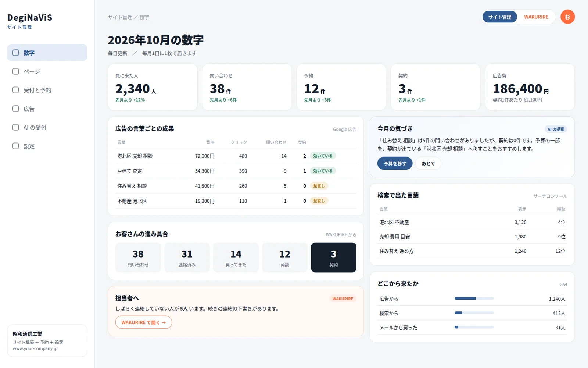588x368 pixels.
Task: Click the 広告 sidebar icon
Action: pos(16,109)
